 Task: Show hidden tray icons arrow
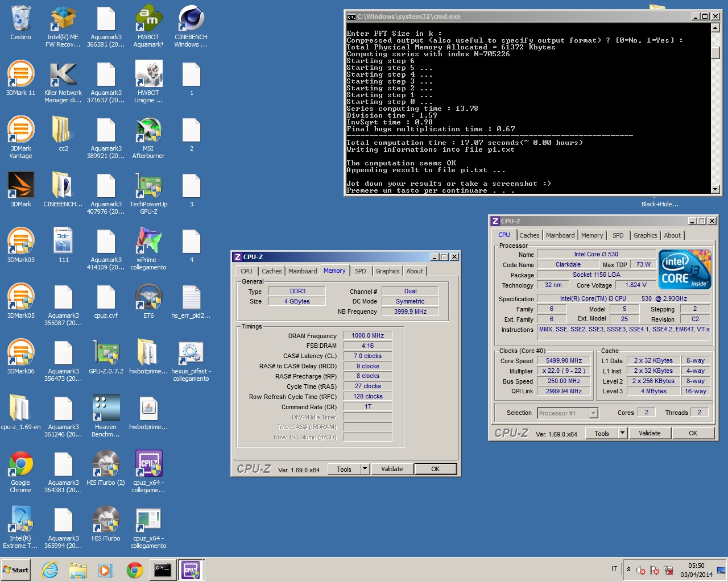point(628,569)
